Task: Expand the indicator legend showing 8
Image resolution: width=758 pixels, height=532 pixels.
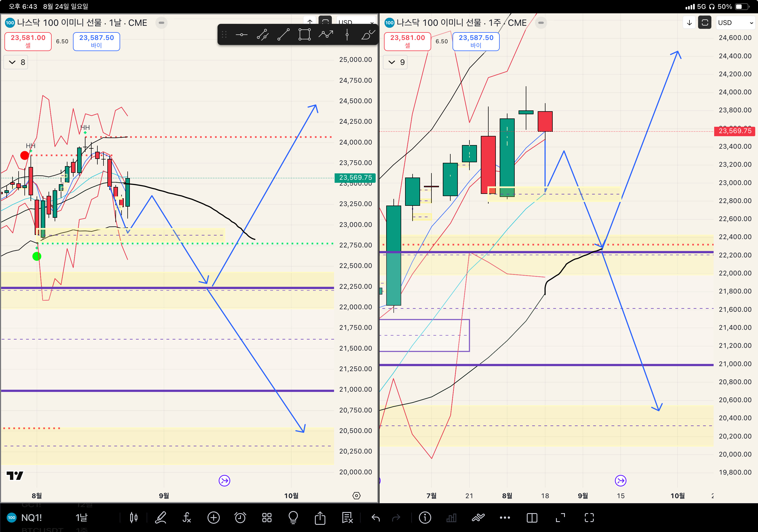Action: (16, 62)
